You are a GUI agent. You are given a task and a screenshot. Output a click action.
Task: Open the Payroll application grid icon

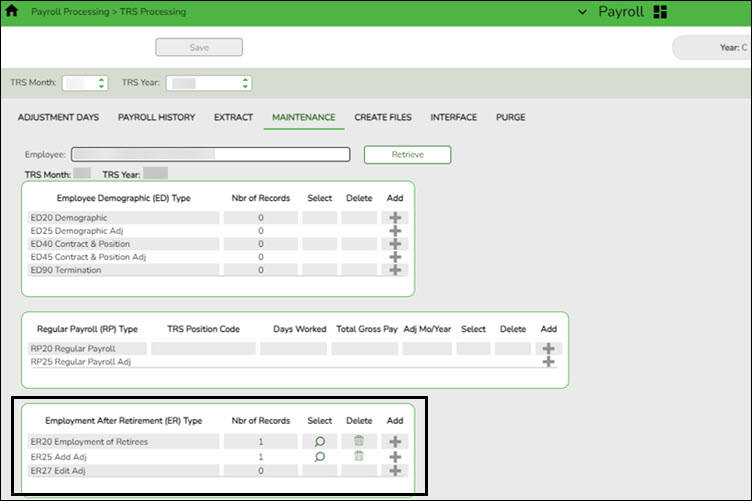coord(659,12)
